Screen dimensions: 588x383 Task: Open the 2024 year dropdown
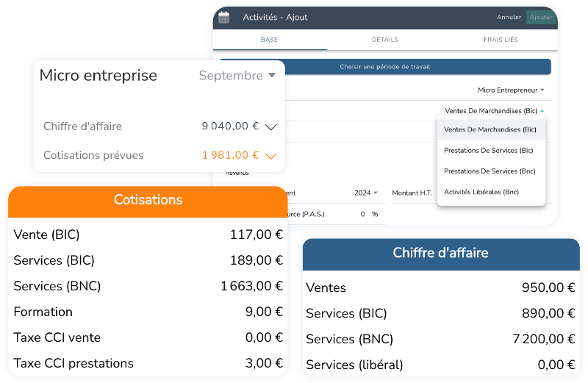point(365,193)
